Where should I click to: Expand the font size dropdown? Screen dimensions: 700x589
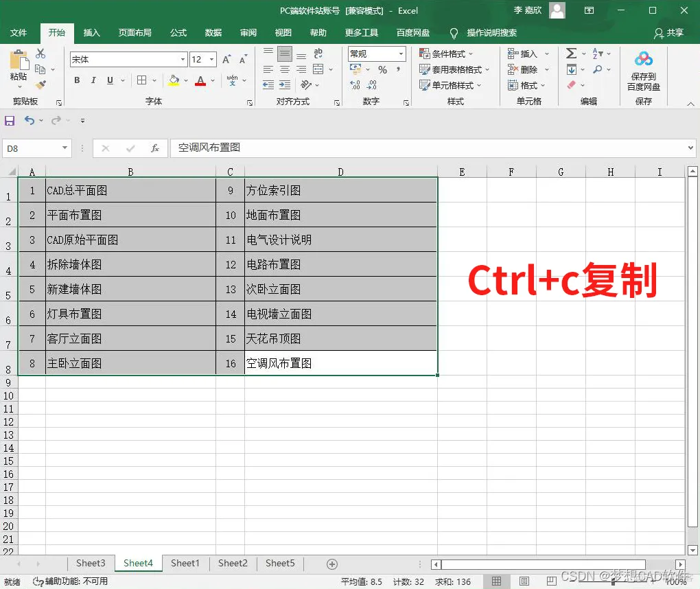click(211, 60)
